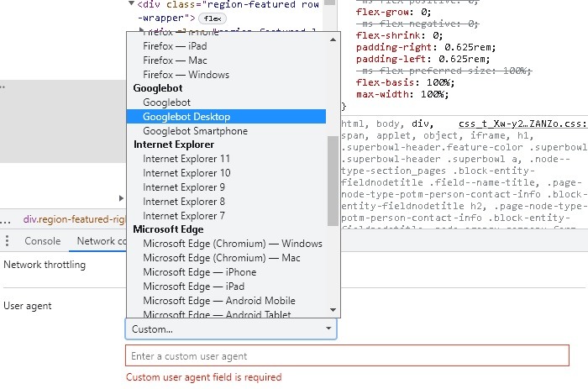This screenshot has width=588, height=389.
Task: Click struck-out -ms-flex-preferred-size declaration
Action: point(444,71)
